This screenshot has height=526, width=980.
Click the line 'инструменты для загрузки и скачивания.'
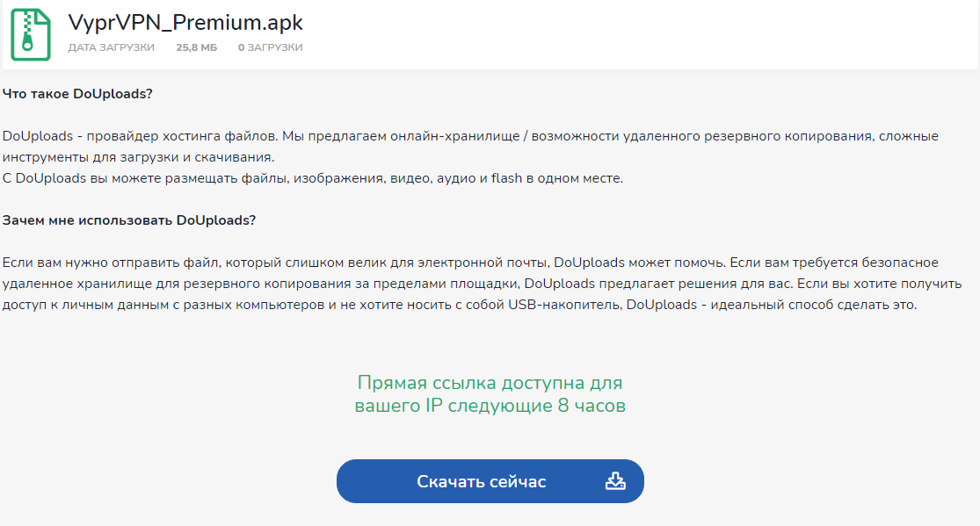138,157
